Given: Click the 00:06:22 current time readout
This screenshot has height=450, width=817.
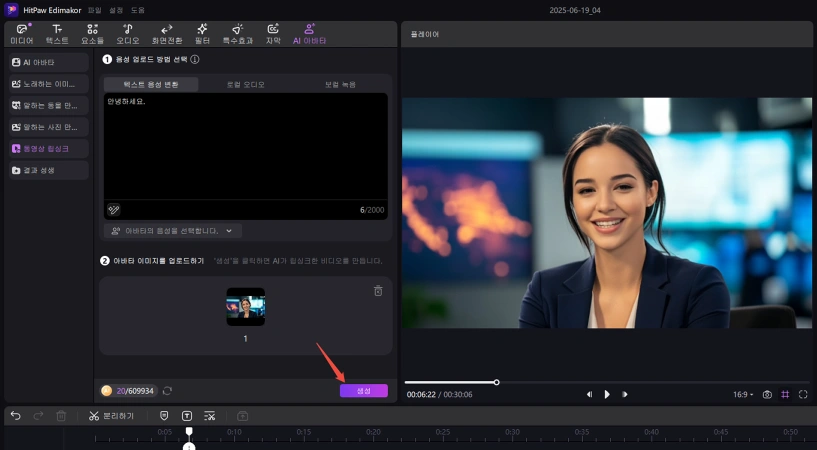Looking at the screenshot, I should point(421,395).
